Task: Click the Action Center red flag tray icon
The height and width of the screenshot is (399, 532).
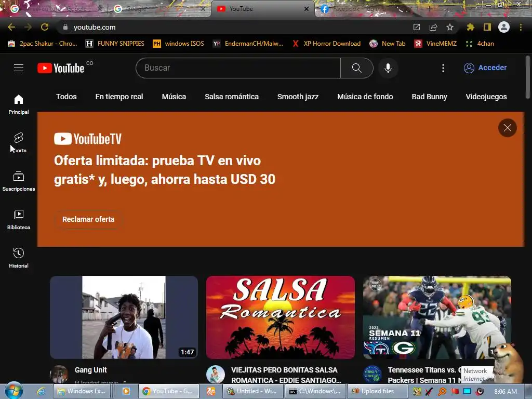Action: coord(455,392)
